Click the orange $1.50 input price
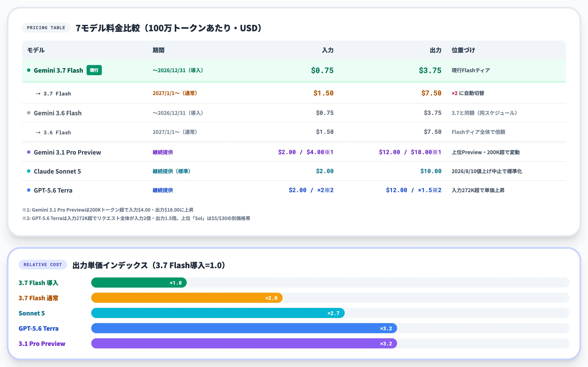Image resolution: width=588 pixels, height=367 pixels. [x=323, y=93]
